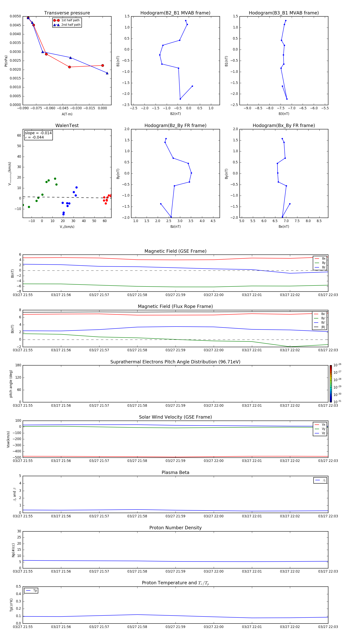
Task: Click the 'Hodogram(B2_B1 MVAB frame)' title
Action: (175, 13)
